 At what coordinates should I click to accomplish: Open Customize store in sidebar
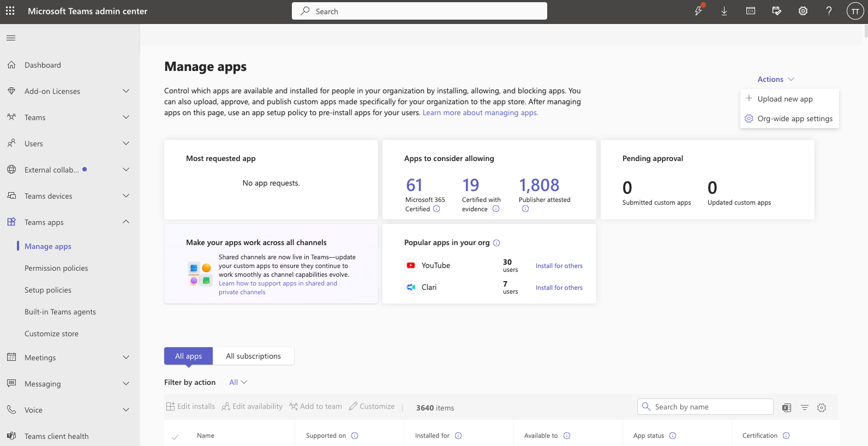coord(51,334)
